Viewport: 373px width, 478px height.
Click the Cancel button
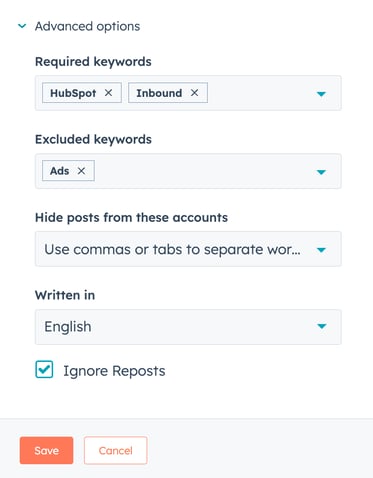(115, 450)
